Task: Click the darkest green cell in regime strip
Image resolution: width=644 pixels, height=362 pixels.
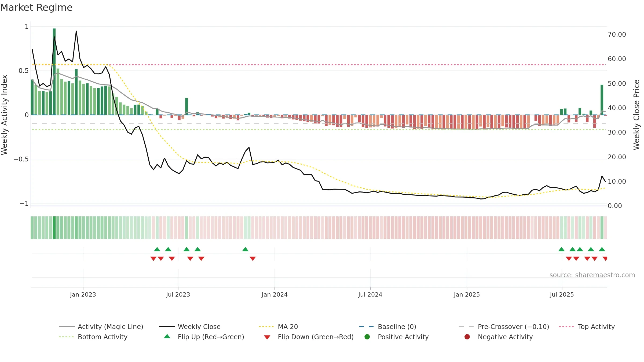Action: coord(54,227)
